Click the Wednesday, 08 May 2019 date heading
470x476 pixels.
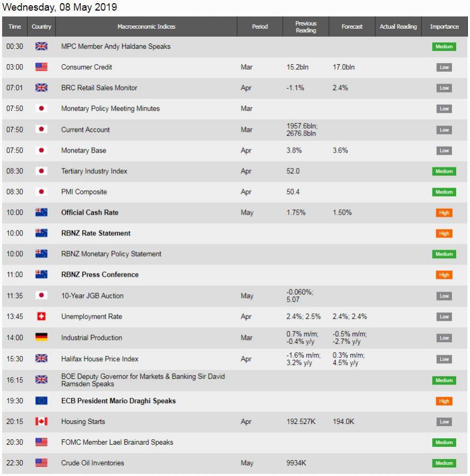[60, 7]
